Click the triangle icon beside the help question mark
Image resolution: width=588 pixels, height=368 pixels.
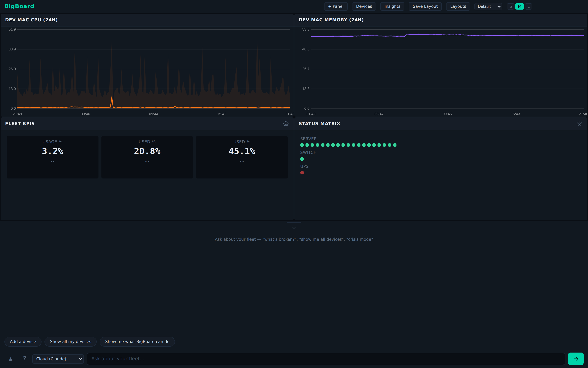point(10,359)
